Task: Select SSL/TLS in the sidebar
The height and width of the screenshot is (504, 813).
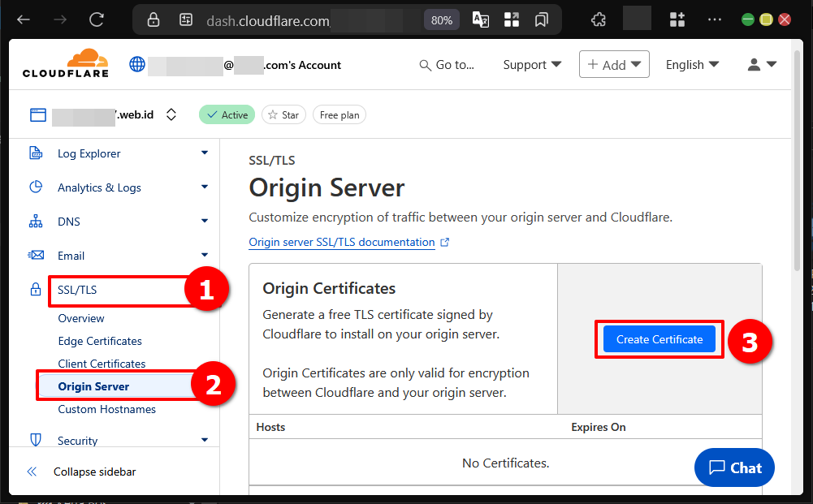Action: click(77, 290)
